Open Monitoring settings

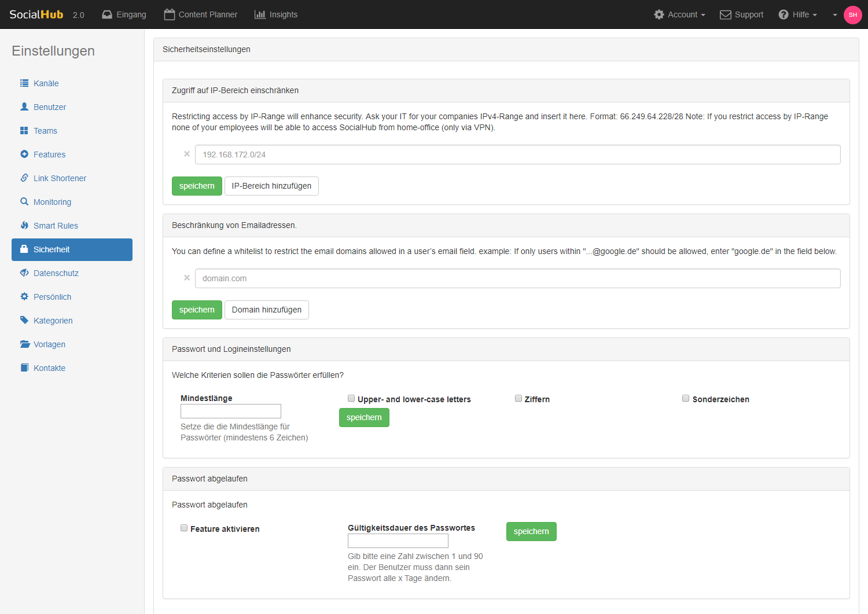pos(72,202)
